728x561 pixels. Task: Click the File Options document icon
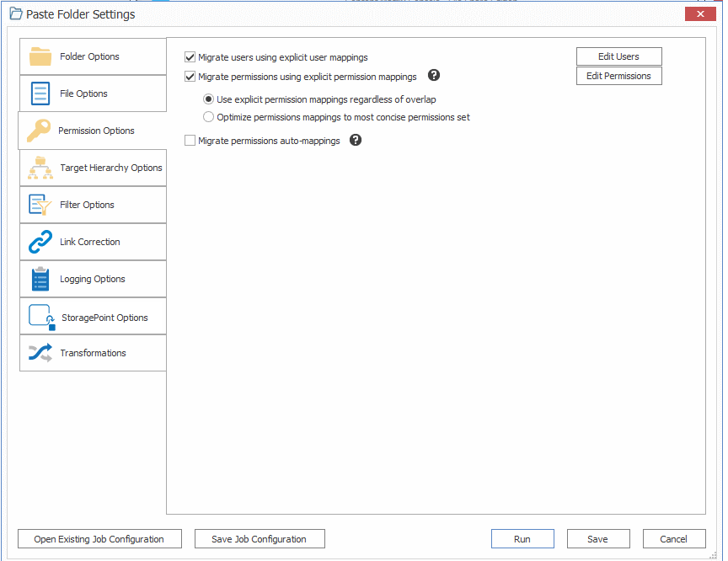tap(40, 93)
